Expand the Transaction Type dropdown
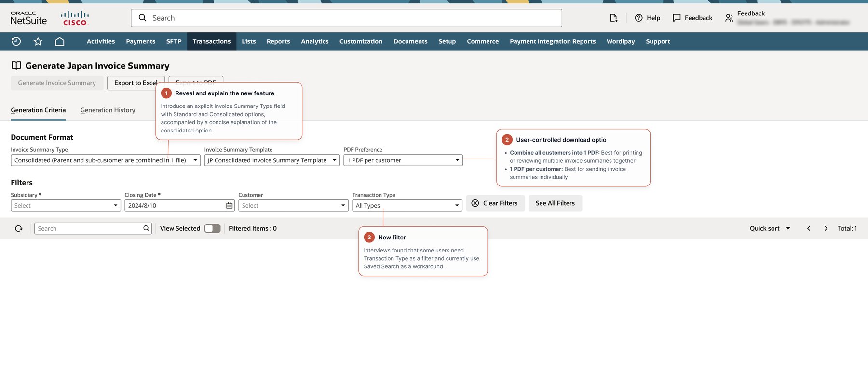Viewport: 868px width, 371px height. tap(407, 206)
